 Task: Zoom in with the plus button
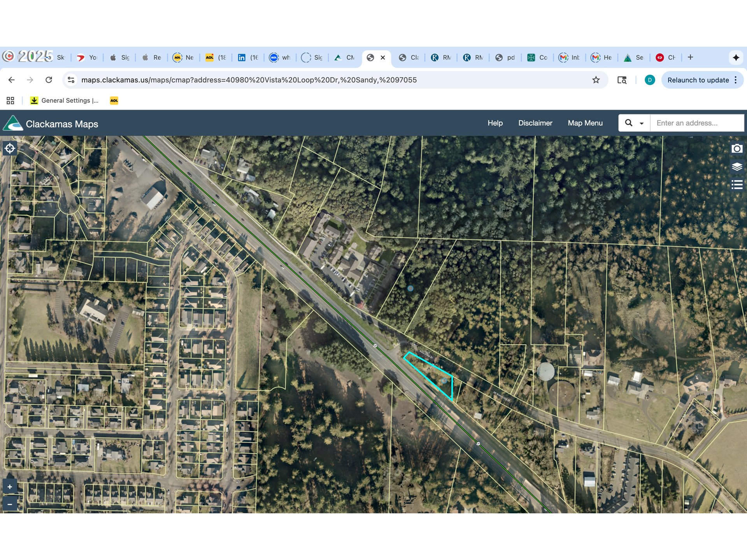(10, 486)
